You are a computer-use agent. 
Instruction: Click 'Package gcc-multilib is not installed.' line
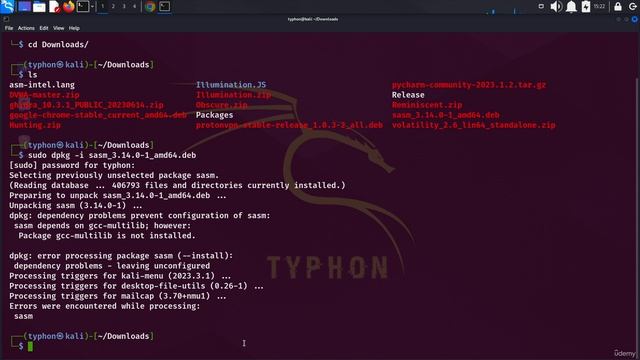pyautogui.click(x=107, y=236)
